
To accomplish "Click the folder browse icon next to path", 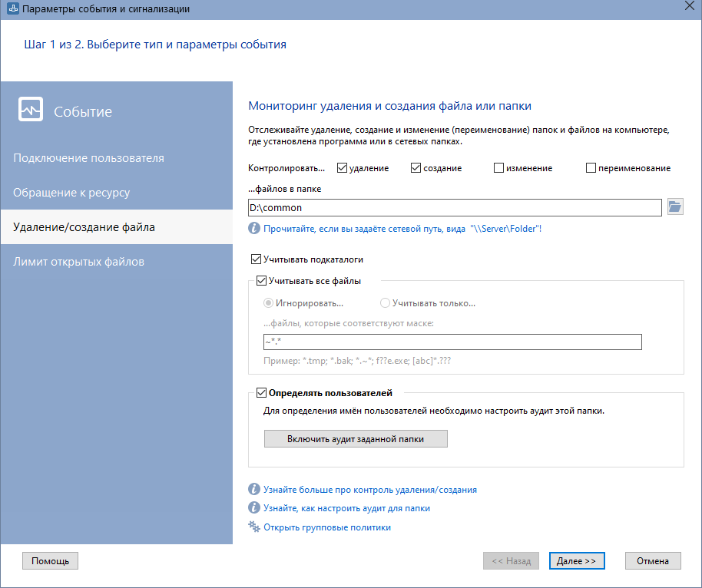I will click(x=675, y=206).
